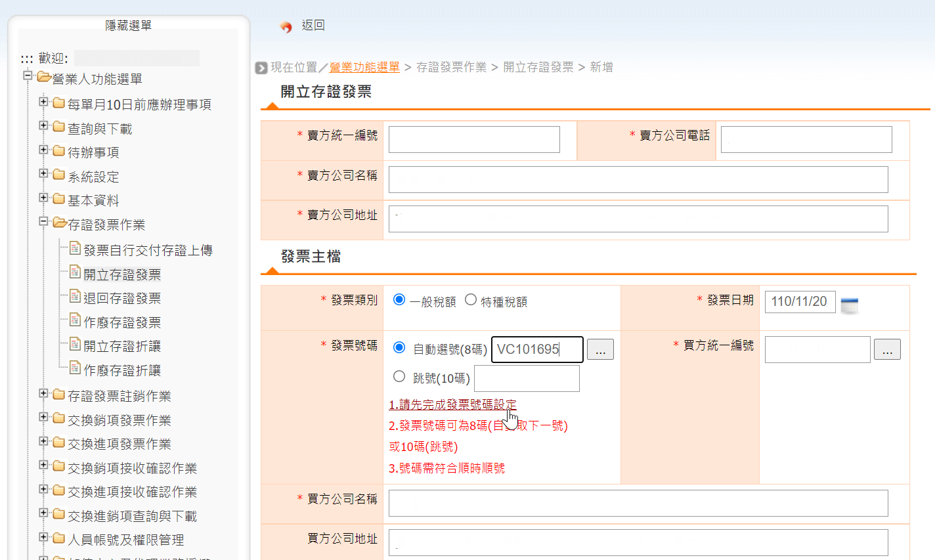
Task: Expand the 系統設定 tree node
Action: (x=43, y=173)
